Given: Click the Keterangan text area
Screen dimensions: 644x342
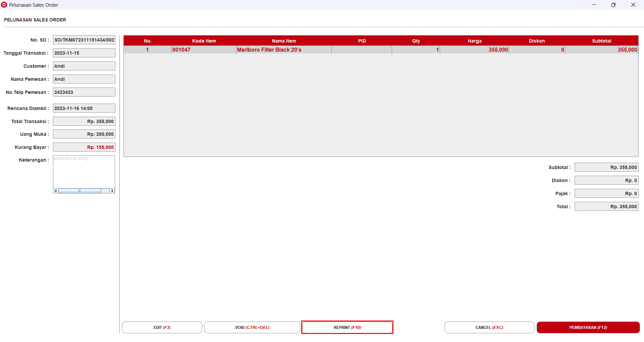Looking at the screenshot, I should [x=84, y=172].
